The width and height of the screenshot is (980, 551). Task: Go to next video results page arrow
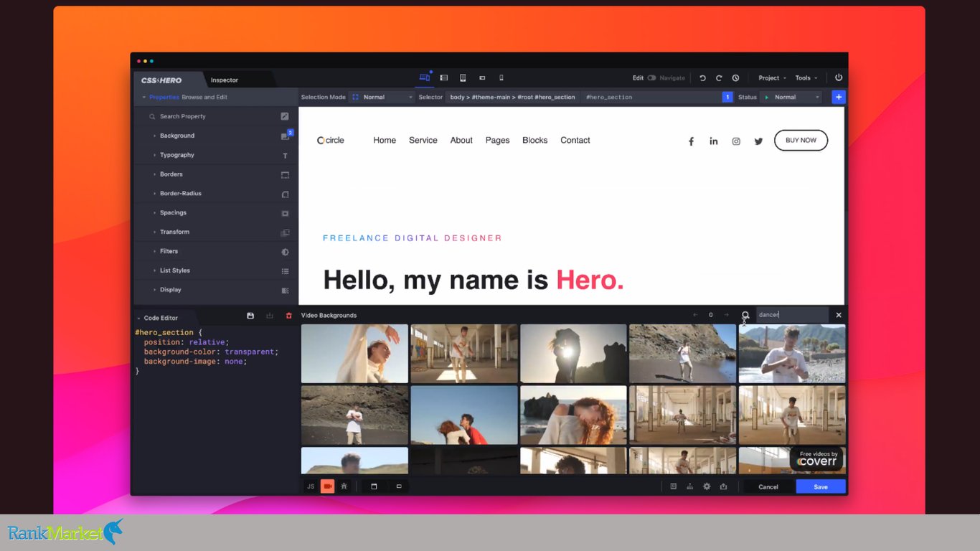(x=726, y=315)
